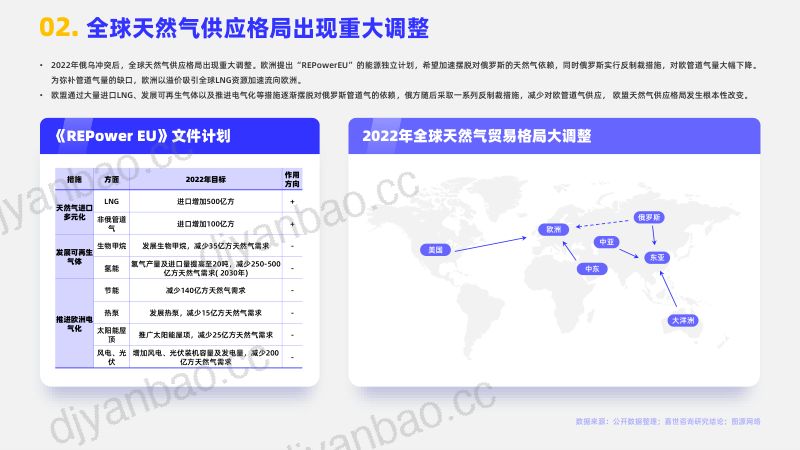Viewport: 800px width, 450px height.
Task: Click the "大洋洲" map label
Action: pyautogui.click(x=683, y=320)
